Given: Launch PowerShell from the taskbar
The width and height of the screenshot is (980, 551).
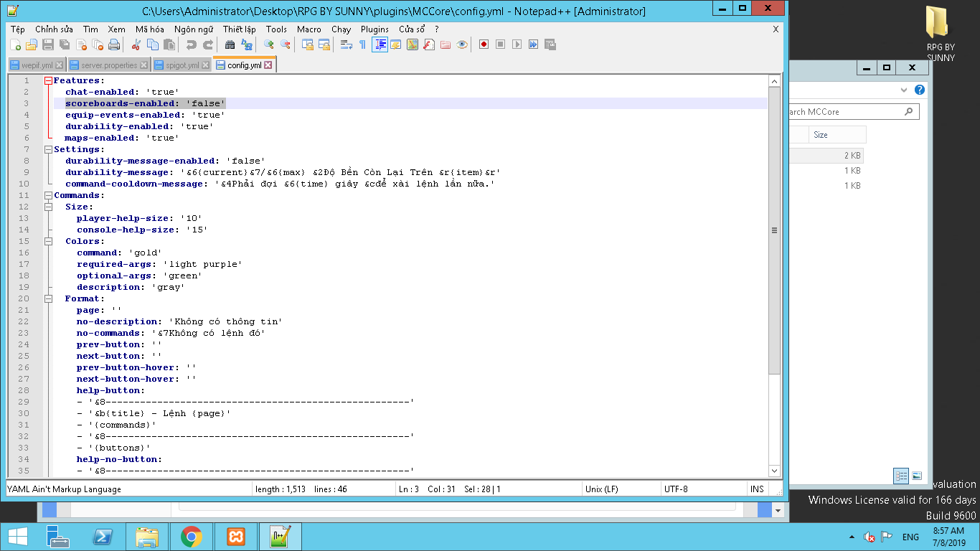Looking at the screenshot, I should (103, 537).
